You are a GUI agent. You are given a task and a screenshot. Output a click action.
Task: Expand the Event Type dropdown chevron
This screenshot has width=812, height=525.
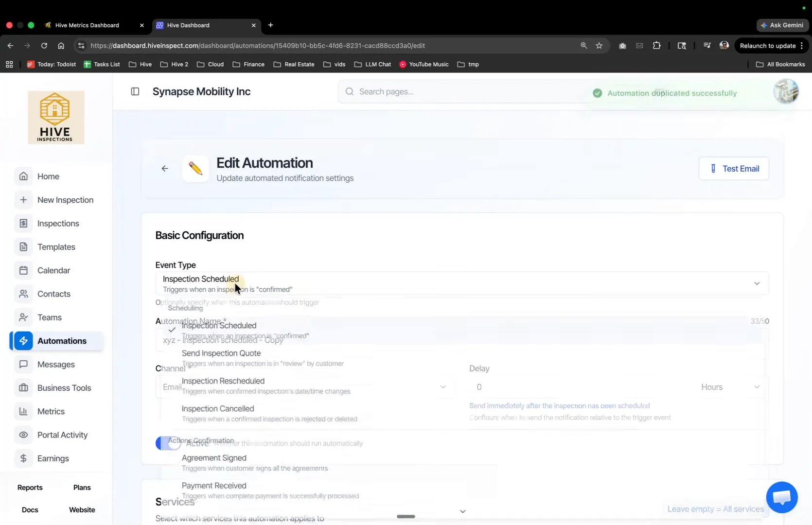pos(757,283)
